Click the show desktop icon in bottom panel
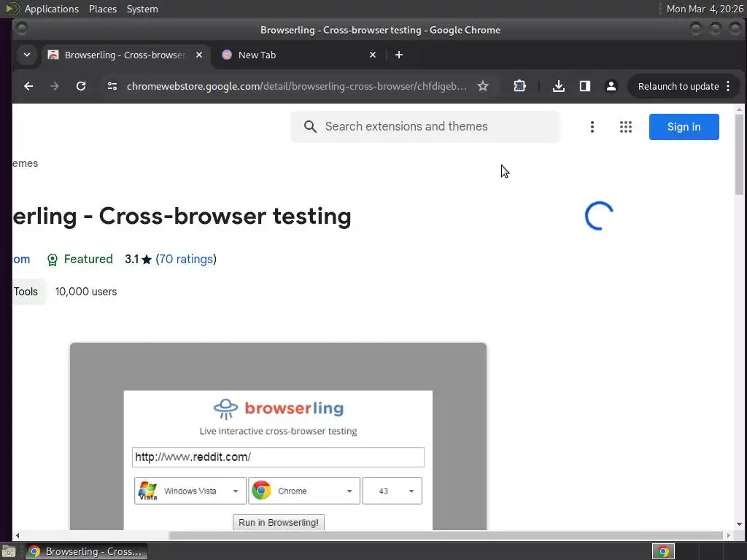Screen dimensions: 747x560 pyautogui.click(x=8, y=552)
